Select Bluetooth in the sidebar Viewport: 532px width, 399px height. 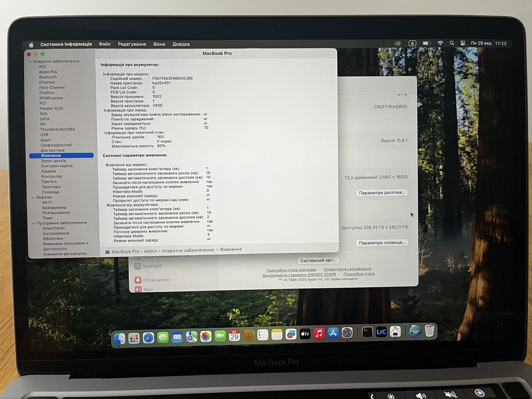pyautogui.click(x=48, y=77)
